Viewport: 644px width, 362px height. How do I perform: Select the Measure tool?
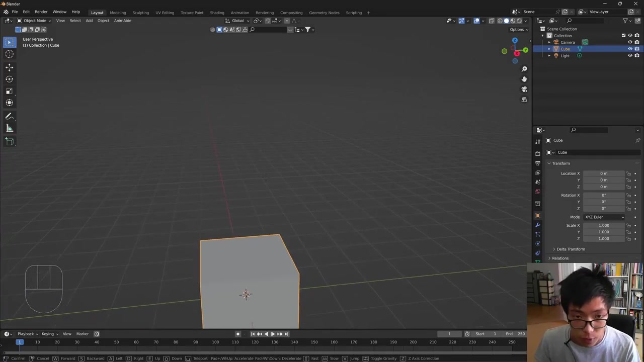[x=9, y=129]
